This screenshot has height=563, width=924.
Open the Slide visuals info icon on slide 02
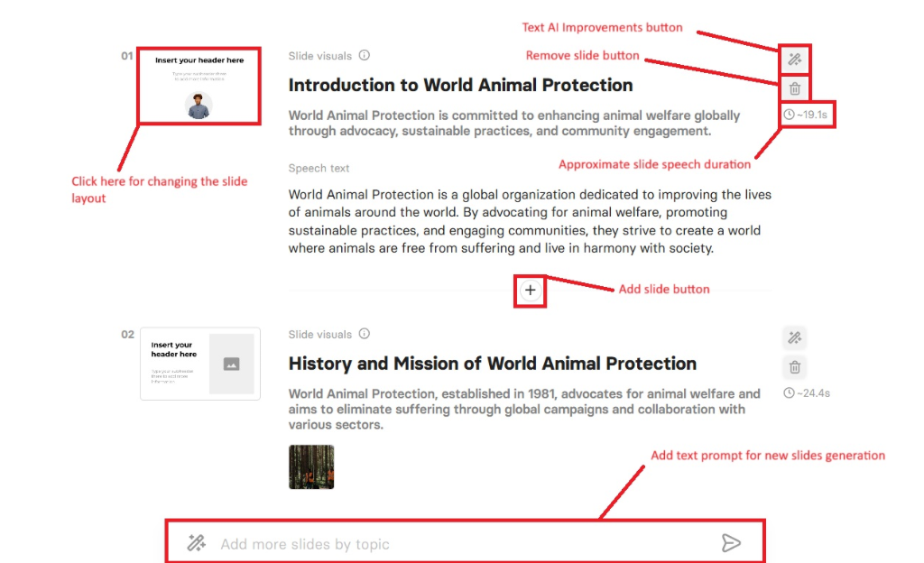coord(365,334)
